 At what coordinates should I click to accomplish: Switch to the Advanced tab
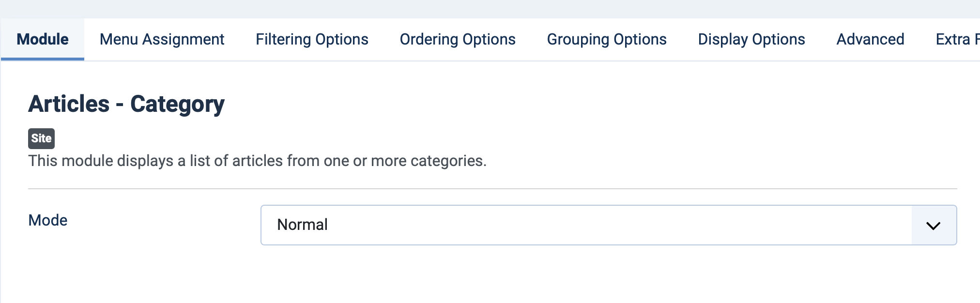pos(870,39)
